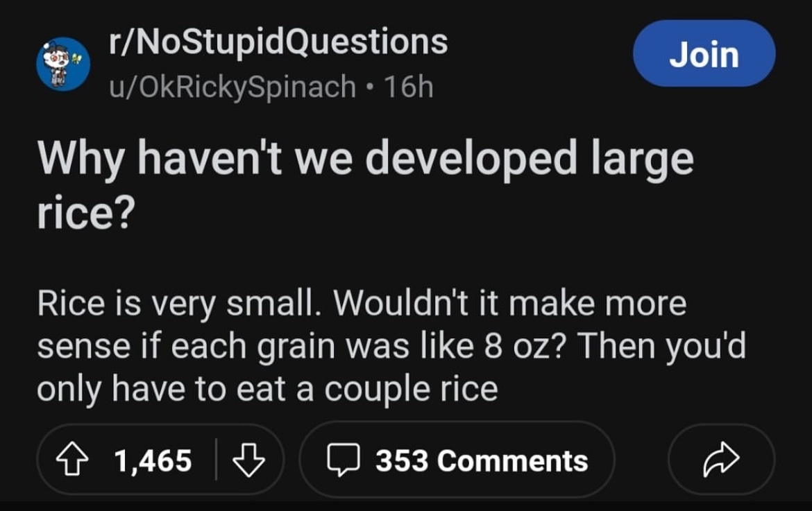Open the full comment thread
812x511 pixels.
pos(482,458)
